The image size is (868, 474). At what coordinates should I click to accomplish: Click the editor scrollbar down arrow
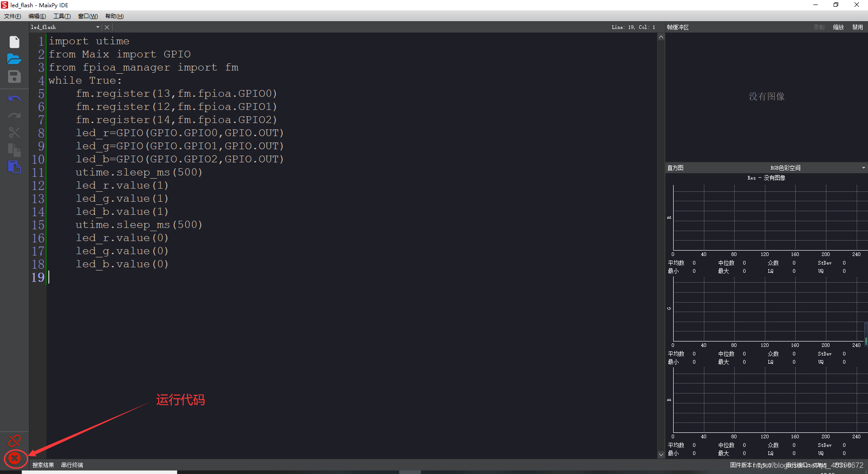coord(661,455)
